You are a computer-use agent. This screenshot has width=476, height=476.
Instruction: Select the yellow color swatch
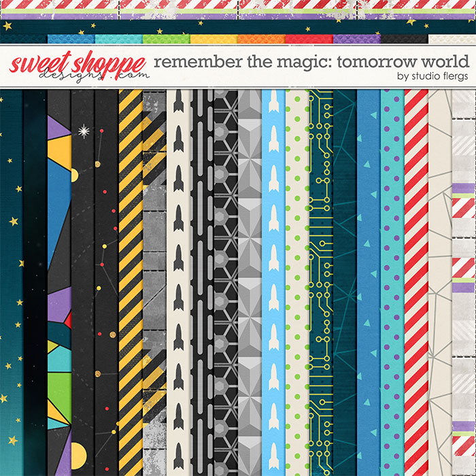tap(214, 39)
